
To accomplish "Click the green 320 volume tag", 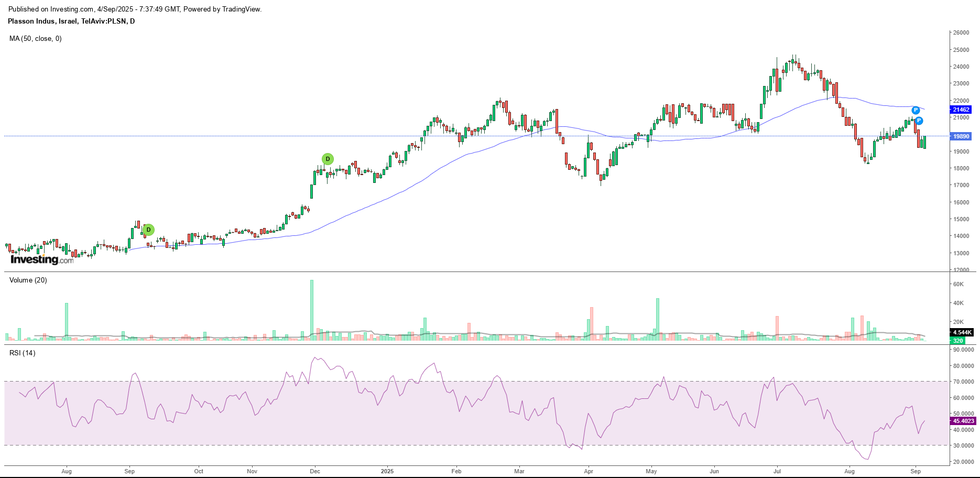I will (958, 341).
